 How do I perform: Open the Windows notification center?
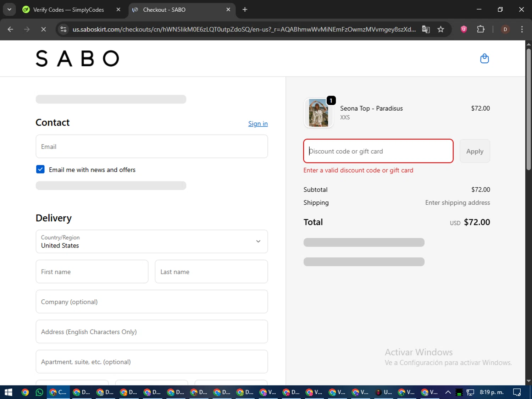pos(517,392)
